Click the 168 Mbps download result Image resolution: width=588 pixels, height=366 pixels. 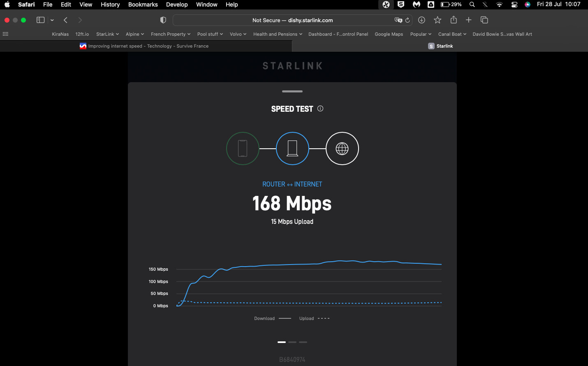pyautogui.click(x=292, y=203)
